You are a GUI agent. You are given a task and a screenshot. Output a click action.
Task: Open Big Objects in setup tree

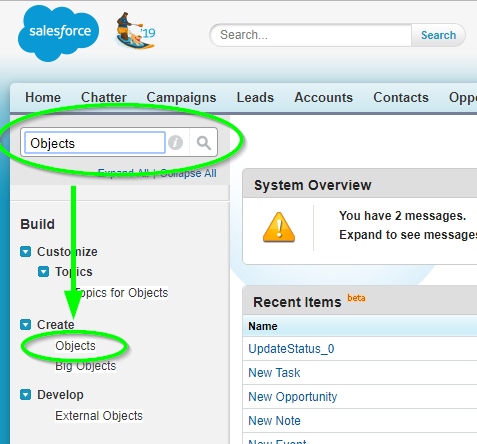[x=86, y=366]
